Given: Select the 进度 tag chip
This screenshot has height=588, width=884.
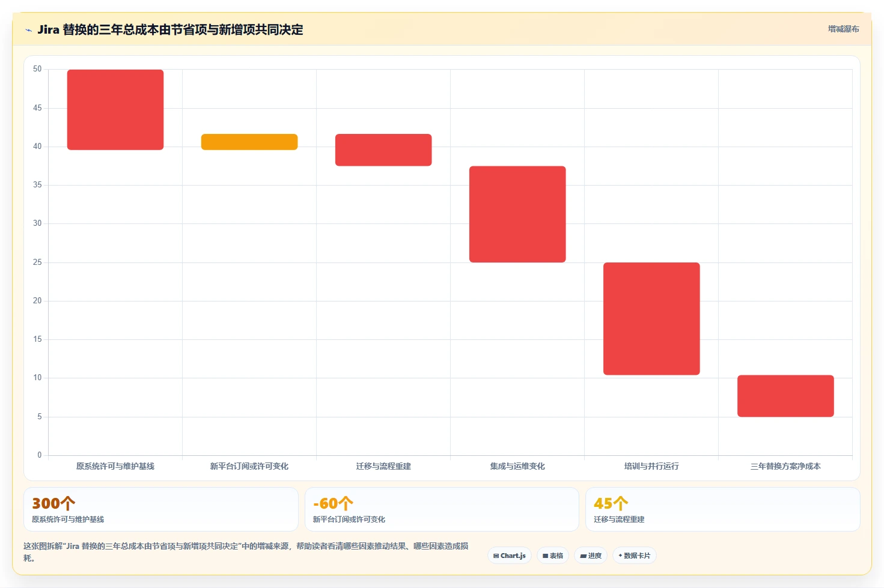Looking at the screenshot, I should tap(591, 556).
